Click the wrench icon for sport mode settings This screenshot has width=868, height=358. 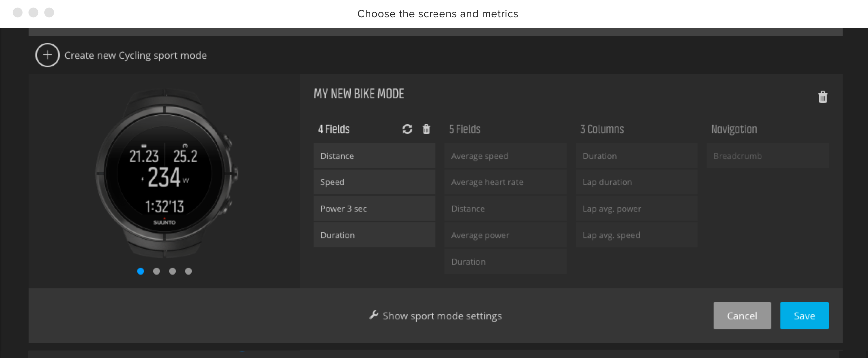[374, 315]
